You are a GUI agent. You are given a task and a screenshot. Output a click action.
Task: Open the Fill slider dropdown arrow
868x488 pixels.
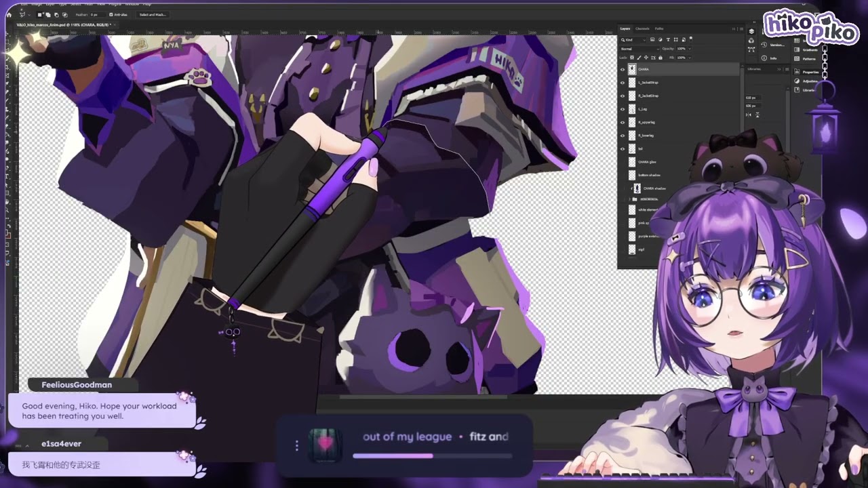coord(690,58)
